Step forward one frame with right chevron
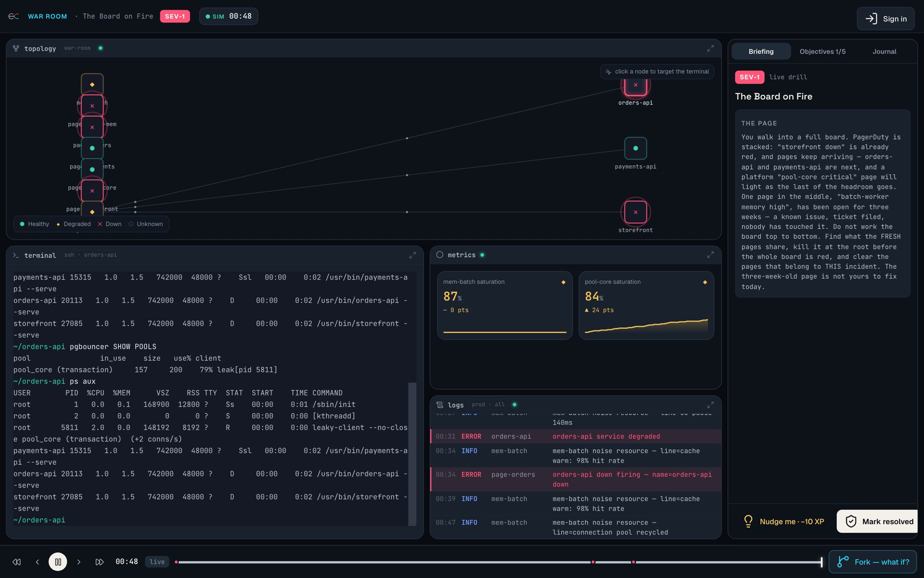The image size is (924, 578). tap(79, 562)
